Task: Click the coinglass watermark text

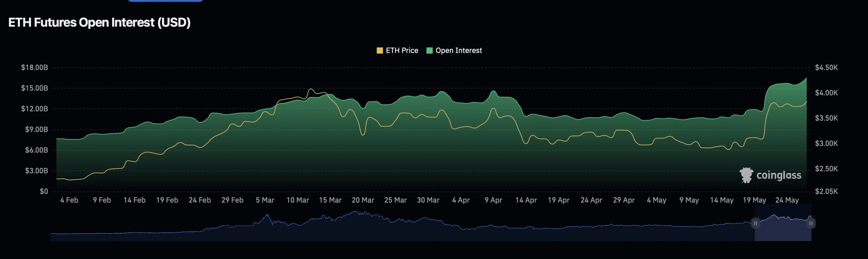Action: [779, 175]
